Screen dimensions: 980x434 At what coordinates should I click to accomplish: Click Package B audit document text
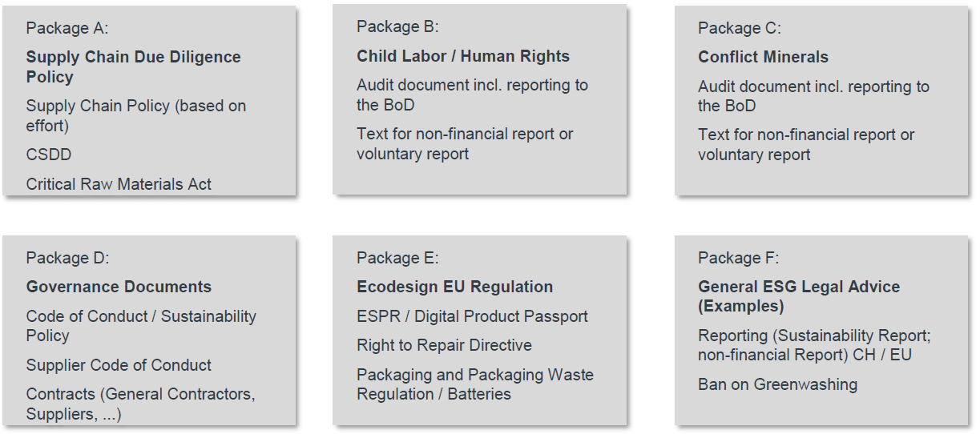(472, 95)
